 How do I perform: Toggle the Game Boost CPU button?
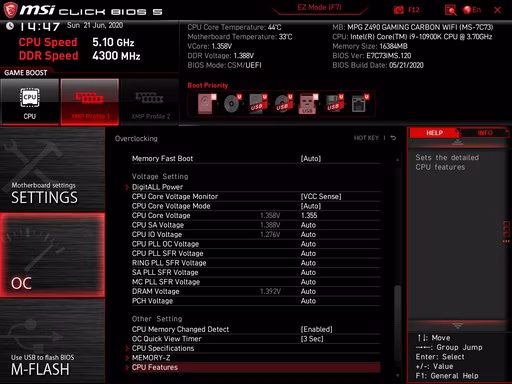30,102
